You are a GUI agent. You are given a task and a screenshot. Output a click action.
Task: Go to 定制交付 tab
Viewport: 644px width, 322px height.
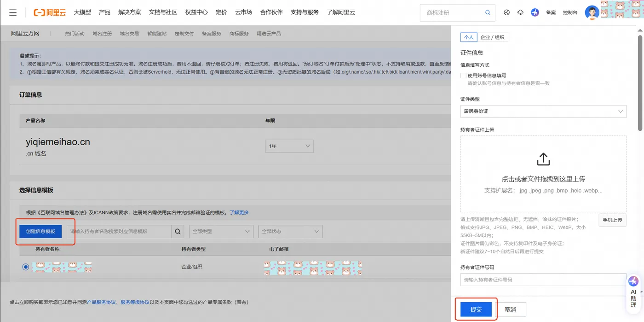[184, 34]
